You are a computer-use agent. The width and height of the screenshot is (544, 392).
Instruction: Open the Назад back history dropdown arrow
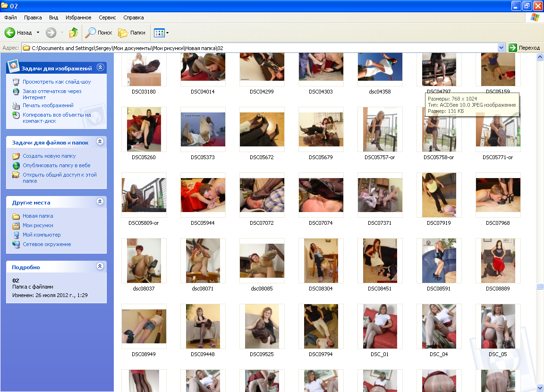click(x=38, y=33)
